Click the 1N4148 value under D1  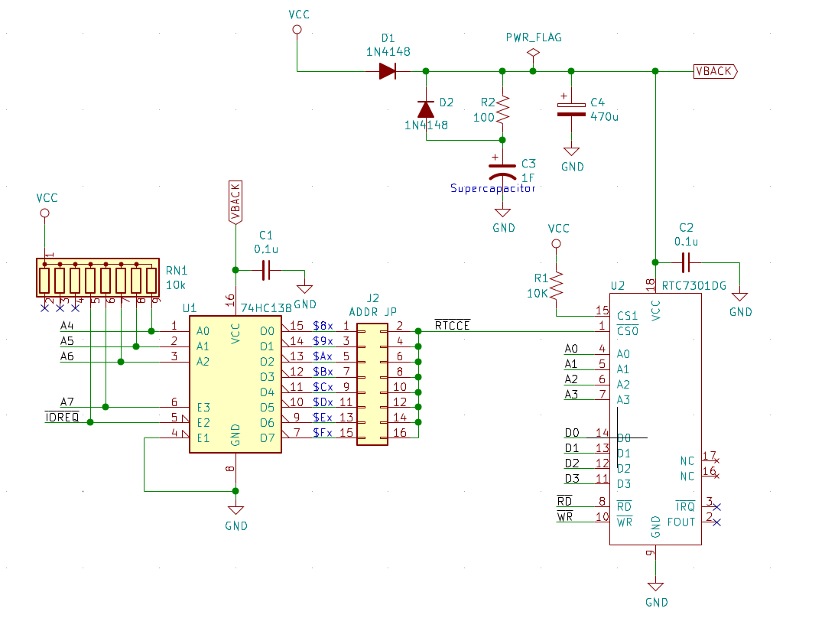(388, 51)
